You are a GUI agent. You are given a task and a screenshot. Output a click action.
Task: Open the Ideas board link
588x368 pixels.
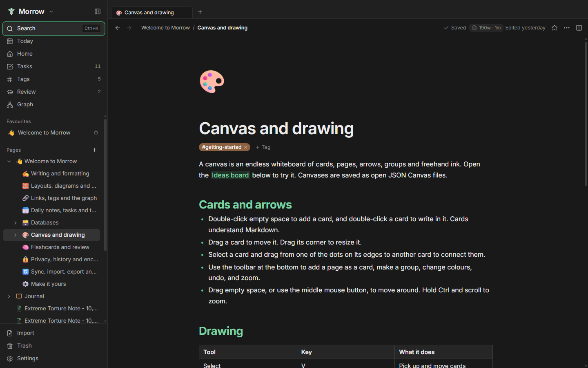(x=230, y=175)
